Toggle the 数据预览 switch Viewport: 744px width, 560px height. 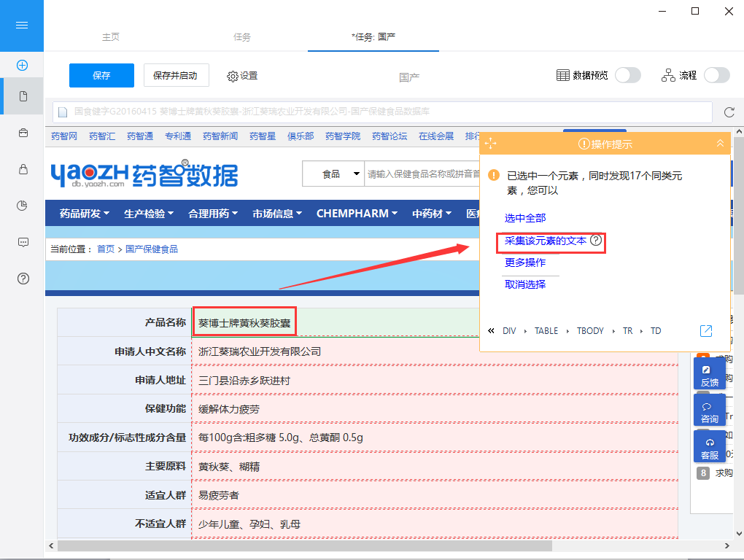(628, 75)
